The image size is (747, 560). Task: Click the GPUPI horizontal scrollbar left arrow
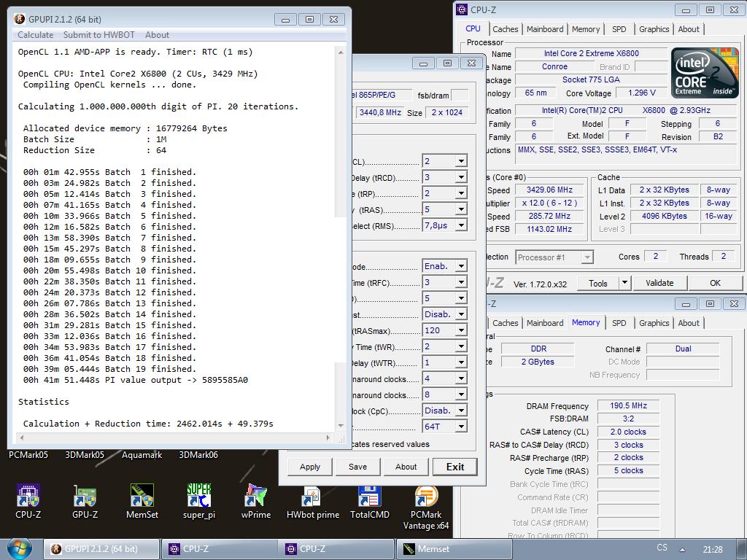pos(21,437)
